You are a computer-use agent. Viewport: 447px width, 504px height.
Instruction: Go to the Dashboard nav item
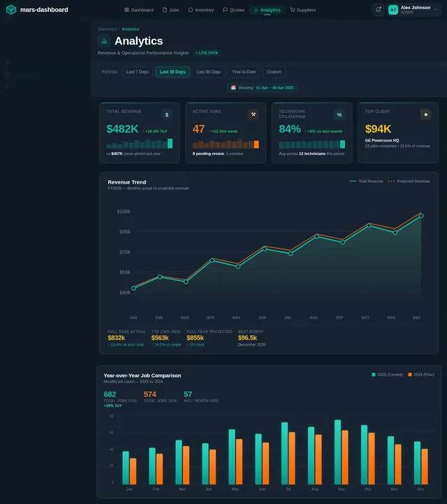pos(139,10)
